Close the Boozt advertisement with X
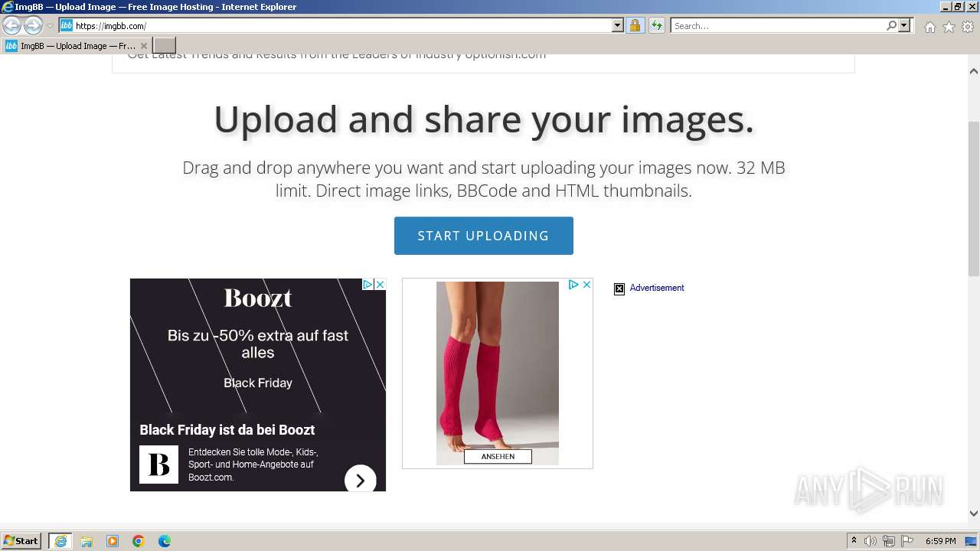Viewport: 980px width, 551px height. pyautogui.click(x=380, y=285)
